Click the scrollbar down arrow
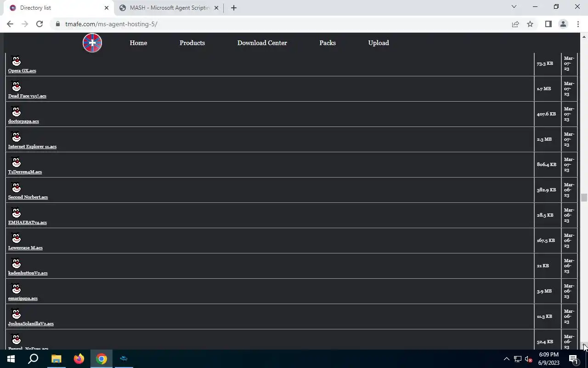Screen dimensions: 588x368 tap(584, 345)
